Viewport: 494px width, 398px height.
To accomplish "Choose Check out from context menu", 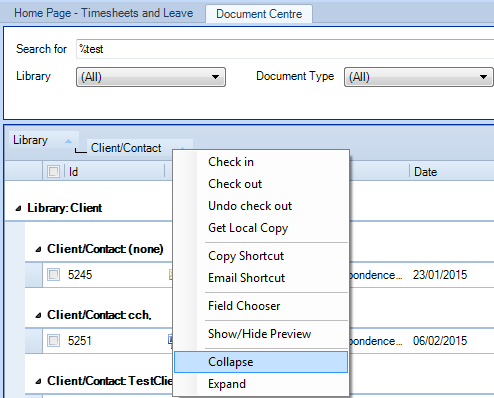I will (261, 184).
